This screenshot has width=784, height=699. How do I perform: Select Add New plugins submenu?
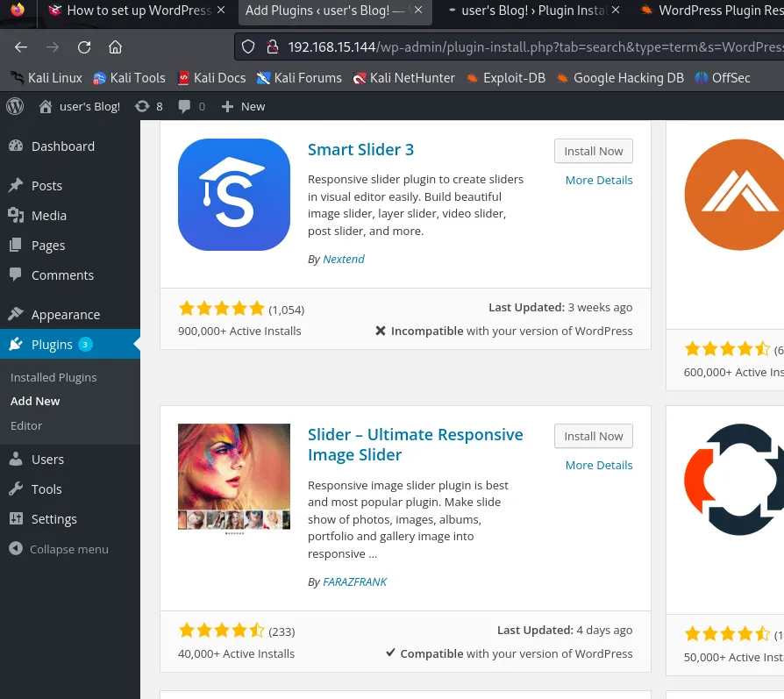(35, 401)
